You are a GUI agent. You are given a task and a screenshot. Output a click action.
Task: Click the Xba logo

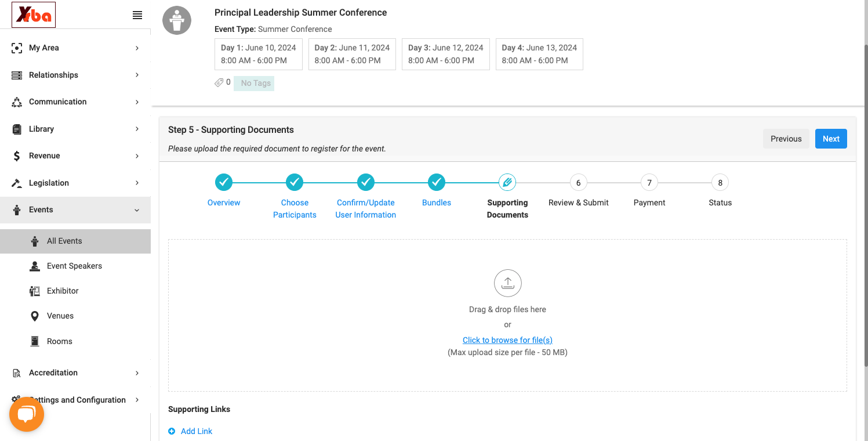click(34, 15)
